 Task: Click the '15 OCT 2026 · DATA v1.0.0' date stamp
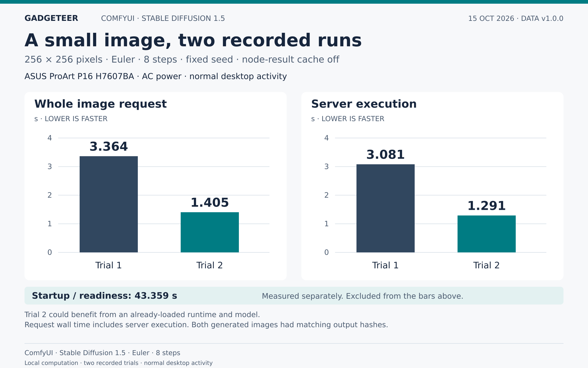click(x=516, y=18)
